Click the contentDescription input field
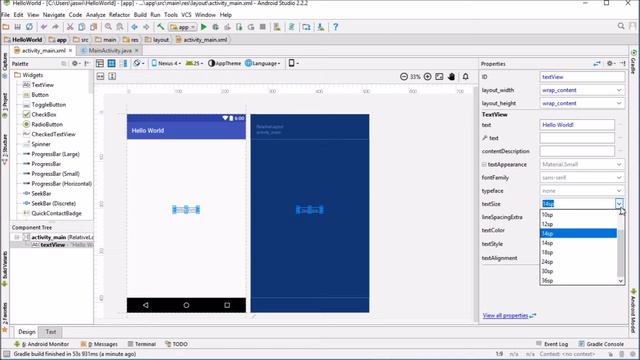Viewport: 640px width, 360px height. (x=577, y=151)
